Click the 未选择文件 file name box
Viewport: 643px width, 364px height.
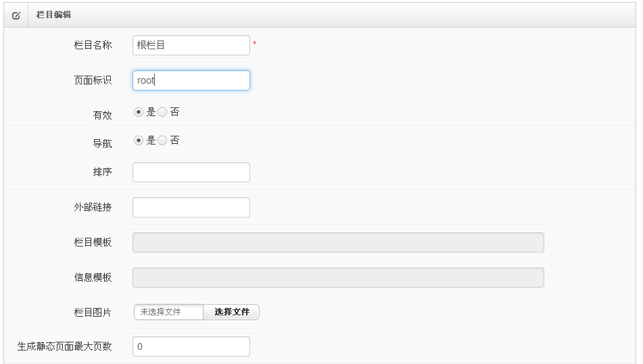click(168, 312)
